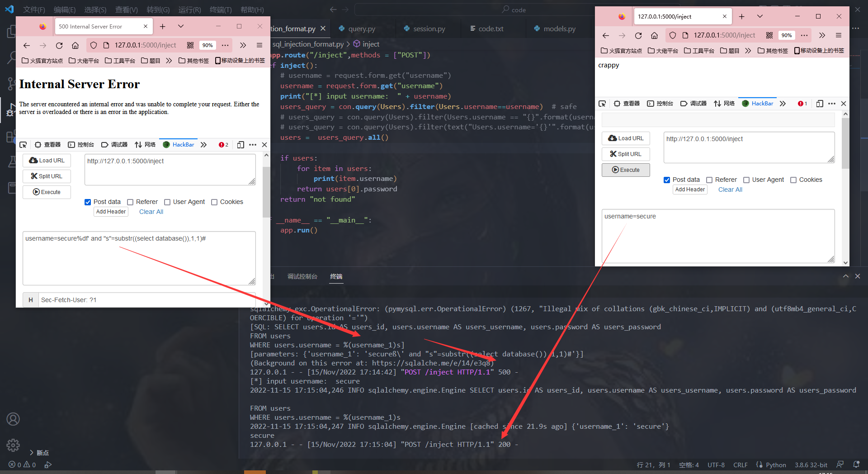The image size is (868, 474).
Task: Show more devtools tabs in left window
Action: pos(203,145)
